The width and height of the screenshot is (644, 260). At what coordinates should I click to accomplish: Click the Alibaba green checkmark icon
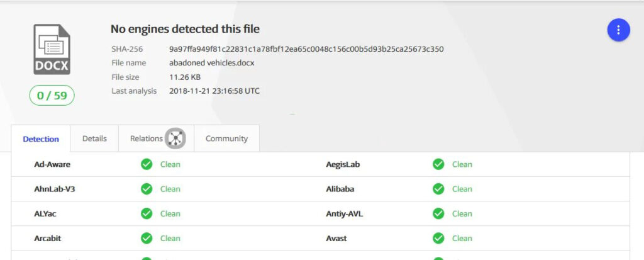[x=438, y=189]
